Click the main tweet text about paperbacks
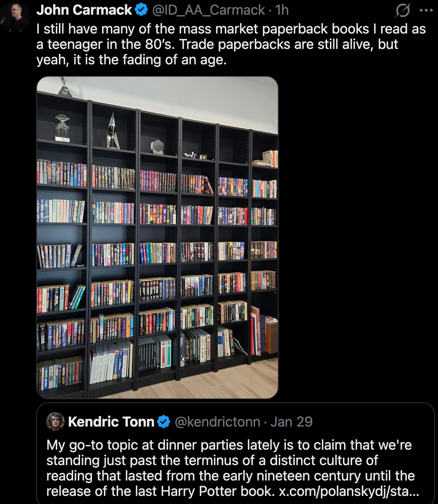Screen dimensions: 438x504 (x=231, y=44)
